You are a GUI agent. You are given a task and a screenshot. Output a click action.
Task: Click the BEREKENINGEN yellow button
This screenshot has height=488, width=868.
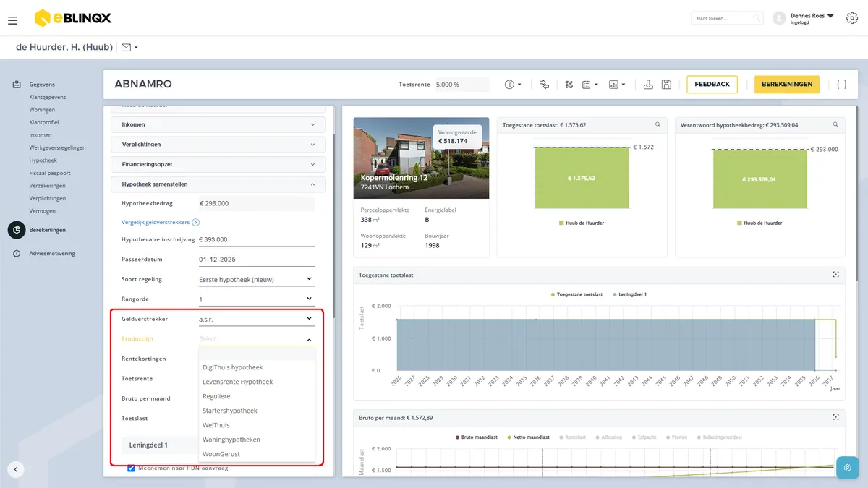click(x=787, y=85)
